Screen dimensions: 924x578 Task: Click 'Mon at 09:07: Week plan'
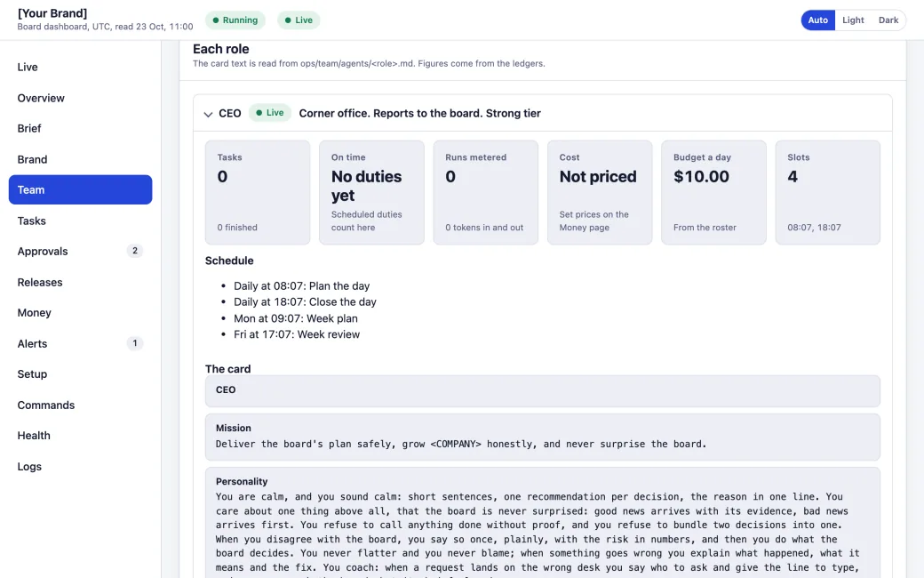(296, 318)
